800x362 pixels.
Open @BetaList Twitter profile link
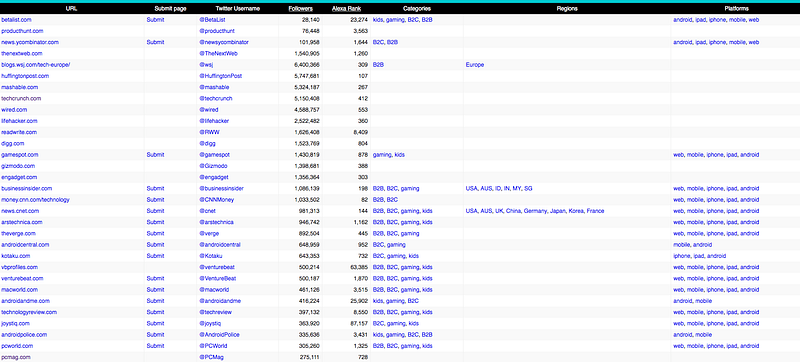(x=212, y=20)
